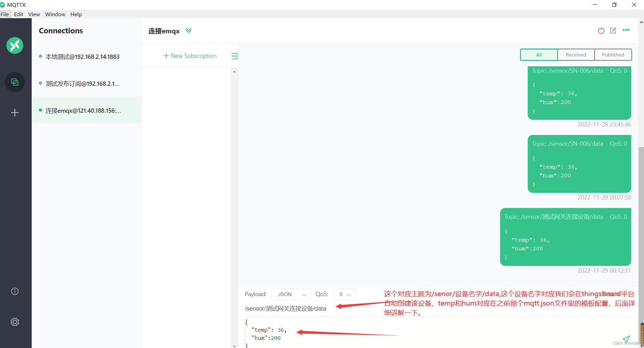Image resolution: width=644 pixels, height=348 pixels.
Task: Open the connections view icon
Action: point(15,82)
